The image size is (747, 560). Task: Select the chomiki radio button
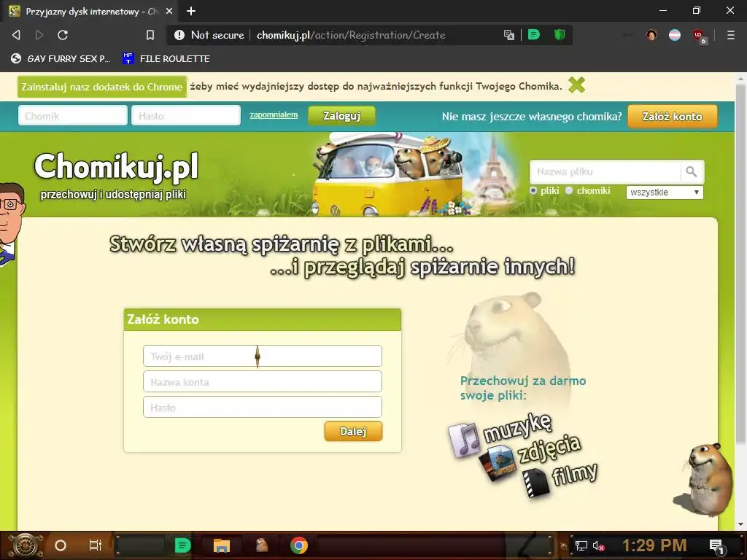pos(569,190)
